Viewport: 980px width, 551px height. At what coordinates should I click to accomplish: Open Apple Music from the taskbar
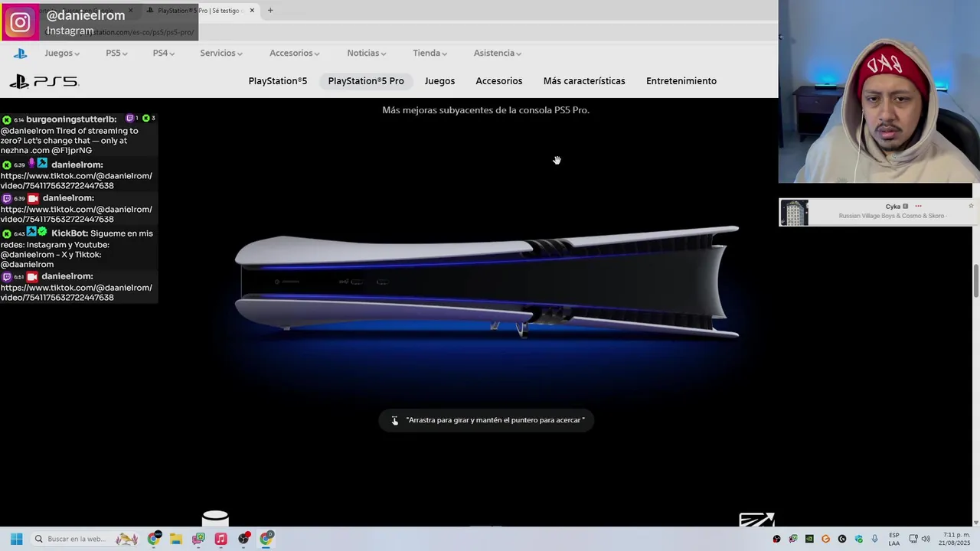(220, 539)
